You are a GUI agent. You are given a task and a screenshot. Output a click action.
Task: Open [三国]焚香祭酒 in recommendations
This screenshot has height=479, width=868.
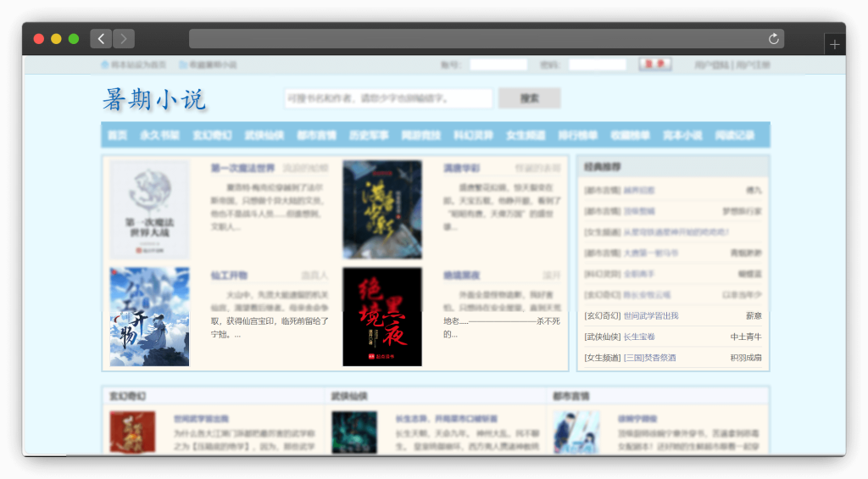coord(651,358)
